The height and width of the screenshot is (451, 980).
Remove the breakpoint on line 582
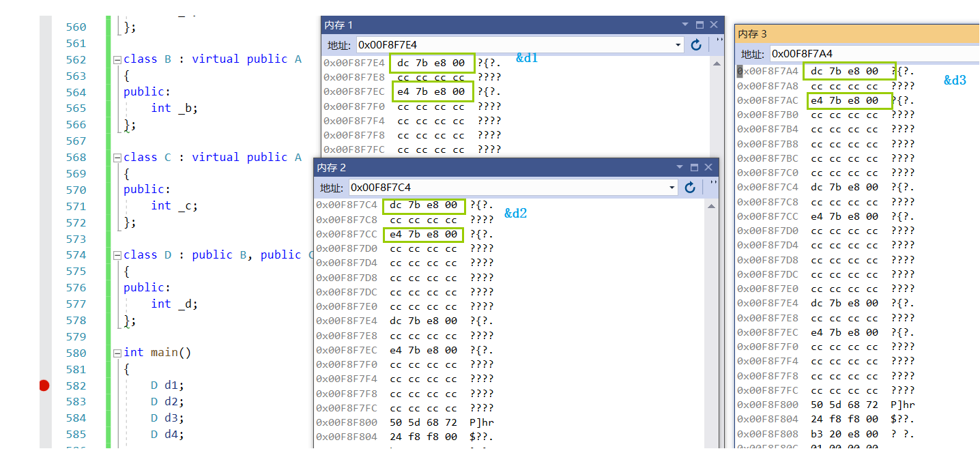pyautogui.click(x=44, y=385)
